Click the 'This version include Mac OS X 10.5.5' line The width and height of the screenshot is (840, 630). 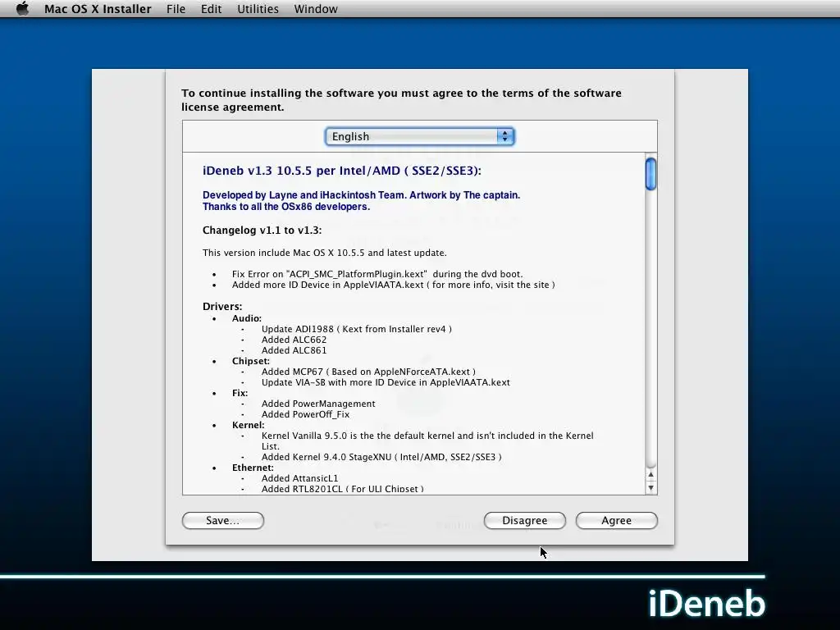tap(325, 253)
